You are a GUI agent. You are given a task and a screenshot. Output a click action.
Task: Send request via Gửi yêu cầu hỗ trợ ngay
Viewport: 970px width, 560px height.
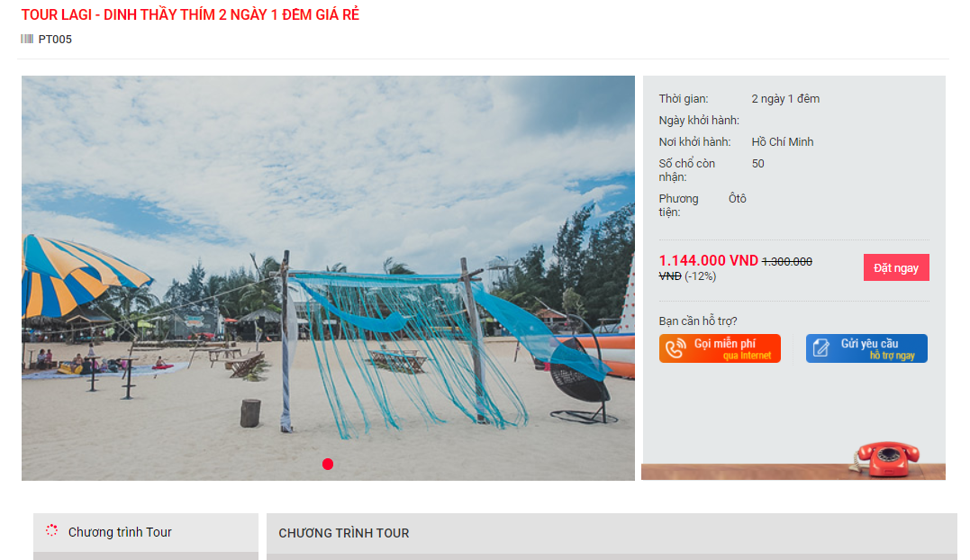[x=866, y=348]
